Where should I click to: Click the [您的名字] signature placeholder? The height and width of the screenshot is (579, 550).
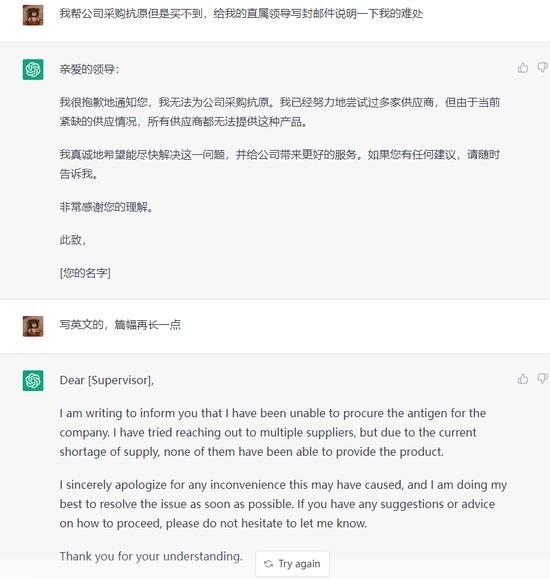[85, 273]
